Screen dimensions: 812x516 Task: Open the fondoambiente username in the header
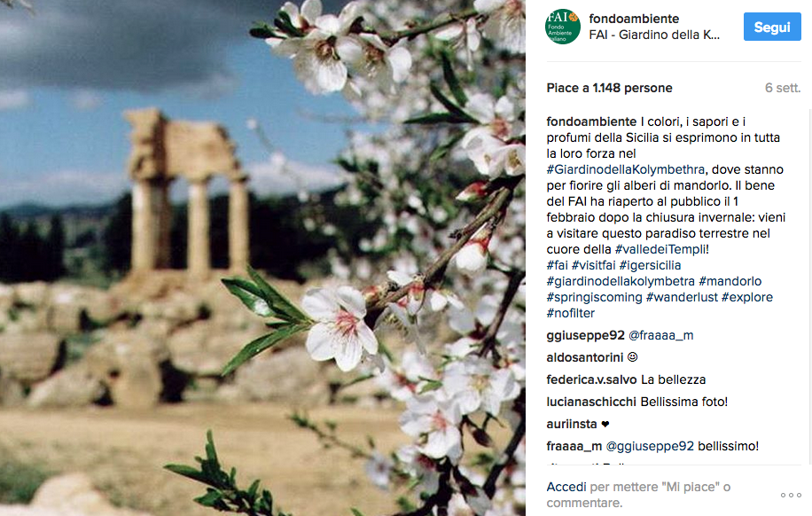[634, 19]
